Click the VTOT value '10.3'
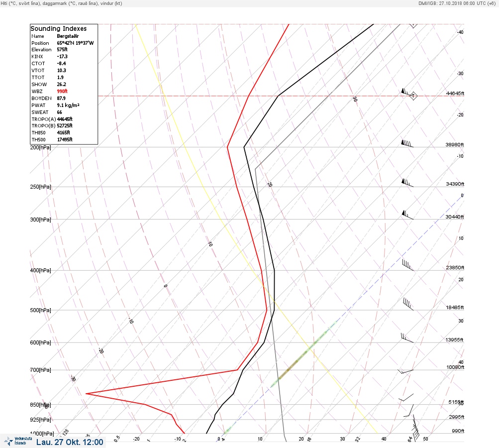 pyautogui.click(x=61, y=71)
